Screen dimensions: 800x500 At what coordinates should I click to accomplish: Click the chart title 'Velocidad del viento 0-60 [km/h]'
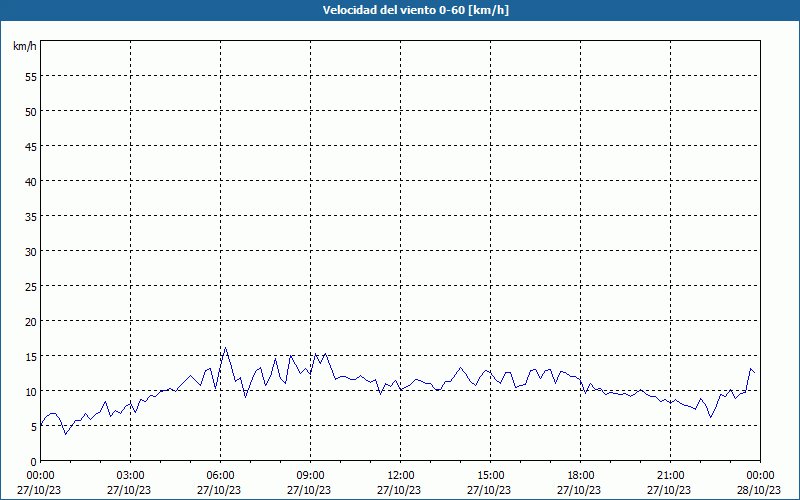point(415,10)
